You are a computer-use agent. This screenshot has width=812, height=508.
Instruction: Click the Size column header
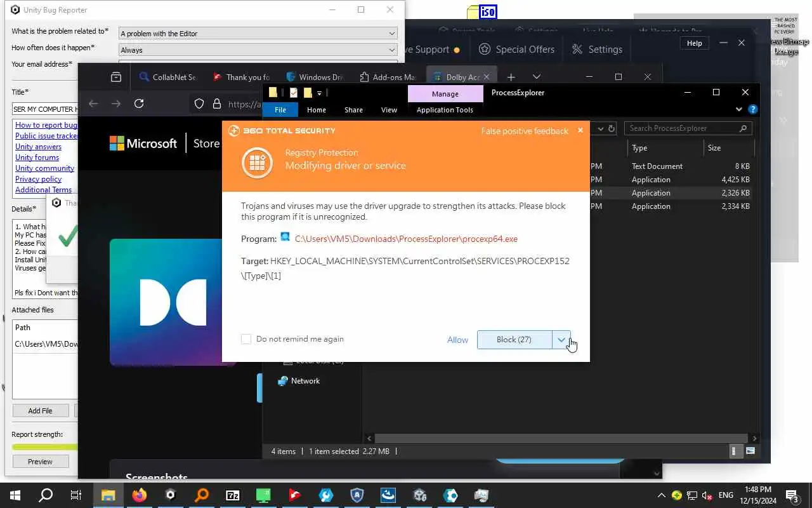(728, 148)
